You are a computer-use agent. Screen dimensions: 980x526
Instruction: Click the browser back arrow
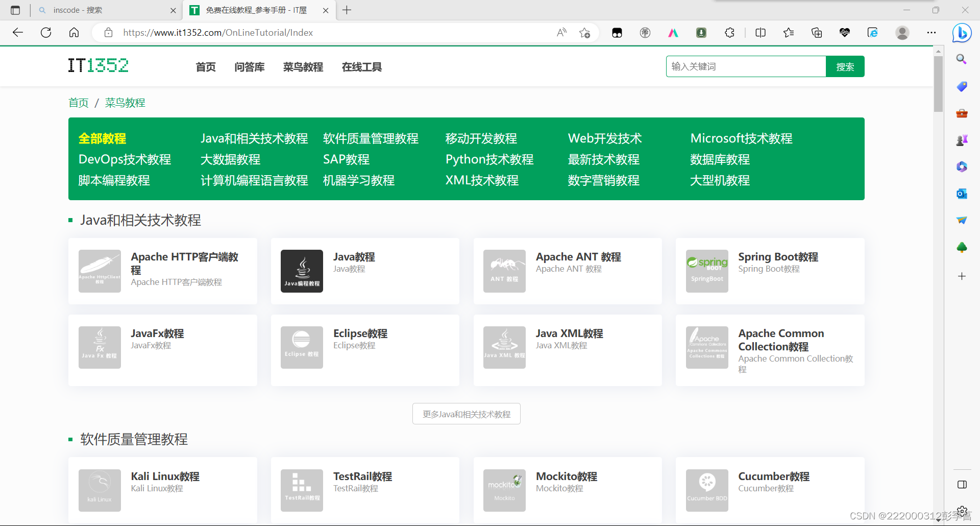coord(18,33)
